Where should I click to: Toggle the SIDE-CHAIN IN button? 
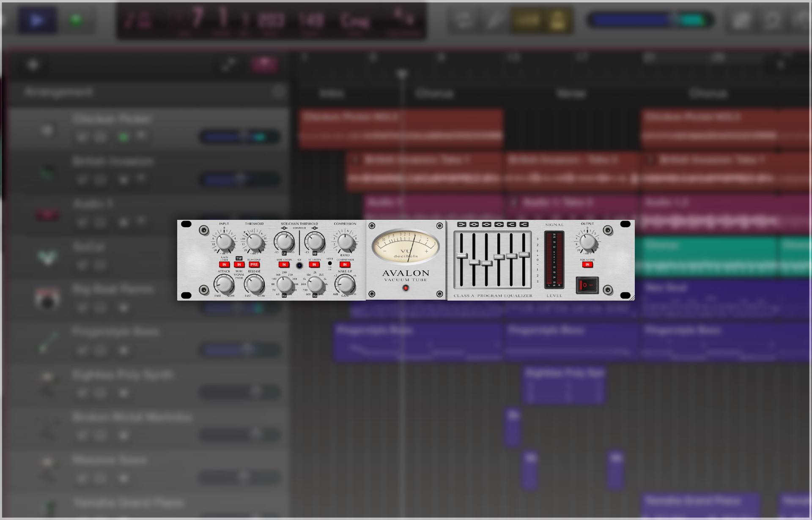coord(284,265)
